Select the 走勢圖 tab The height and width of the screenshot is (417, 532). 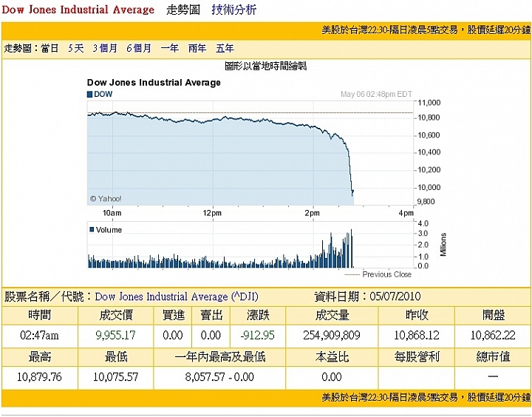(183, 10)
